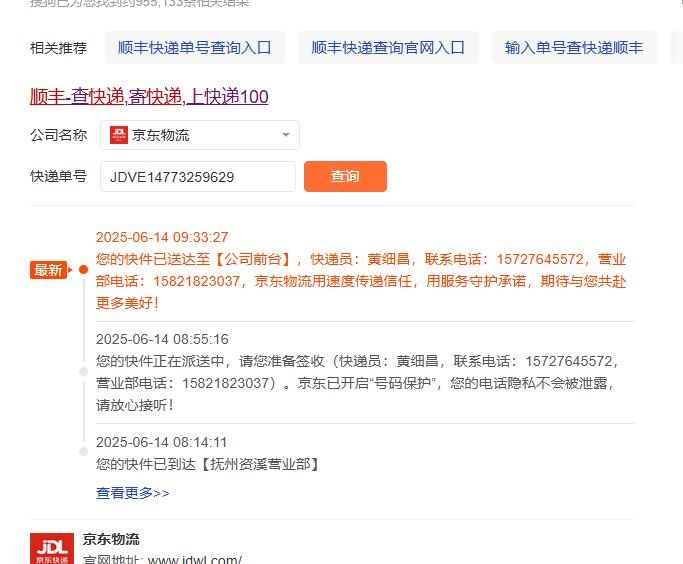Click the text 您的快件已到达【抚州资溪营业部】
Viewport: 683px width, 564px height.
(208, 464)
